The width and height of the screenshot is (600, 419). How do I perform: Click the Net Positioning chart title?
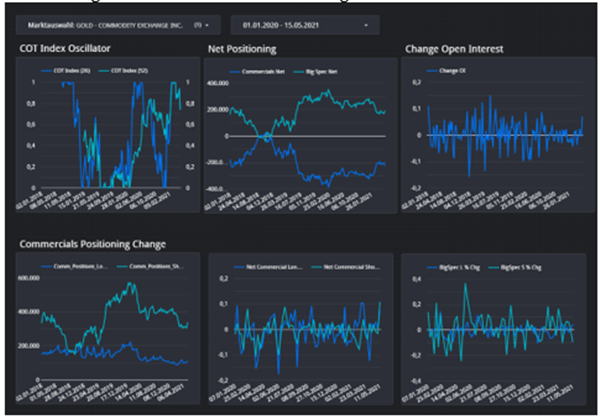(242, 49)
